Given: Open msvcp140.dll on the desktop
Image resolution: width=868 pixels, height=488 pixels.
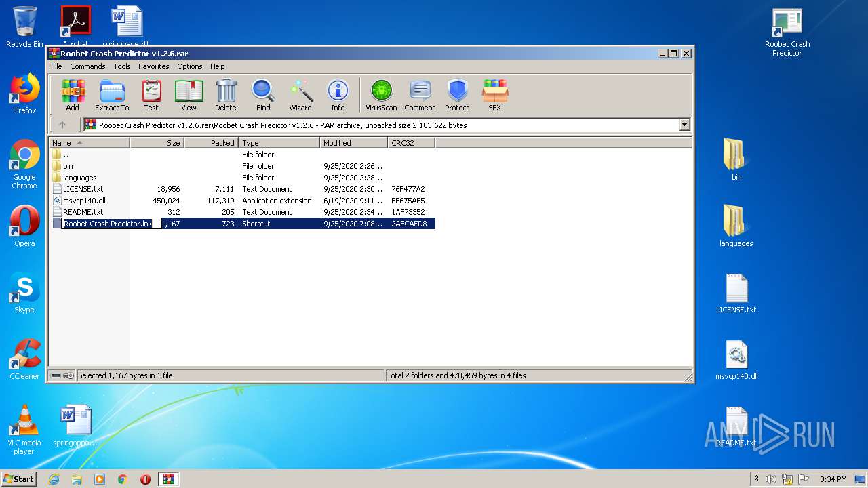Looking at the screenshot, I should click(x=736, y=359).
